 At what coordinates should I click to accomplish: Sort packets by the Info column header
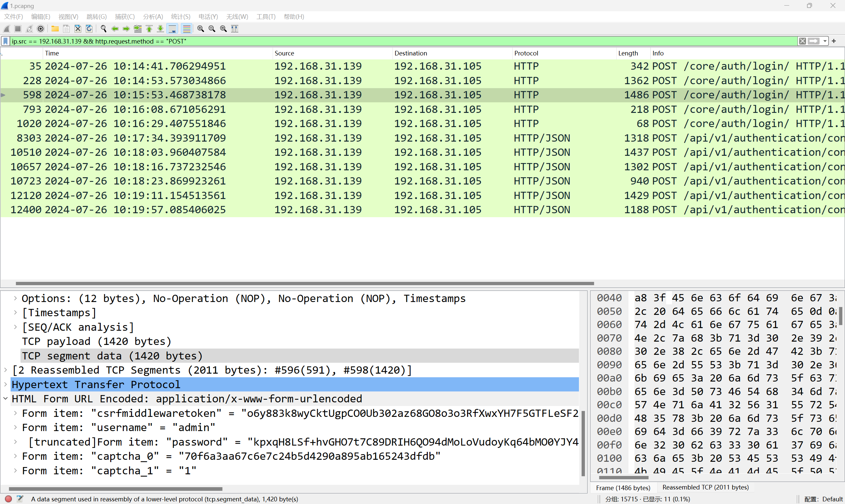pyautogui.click(x=747, y=53)
